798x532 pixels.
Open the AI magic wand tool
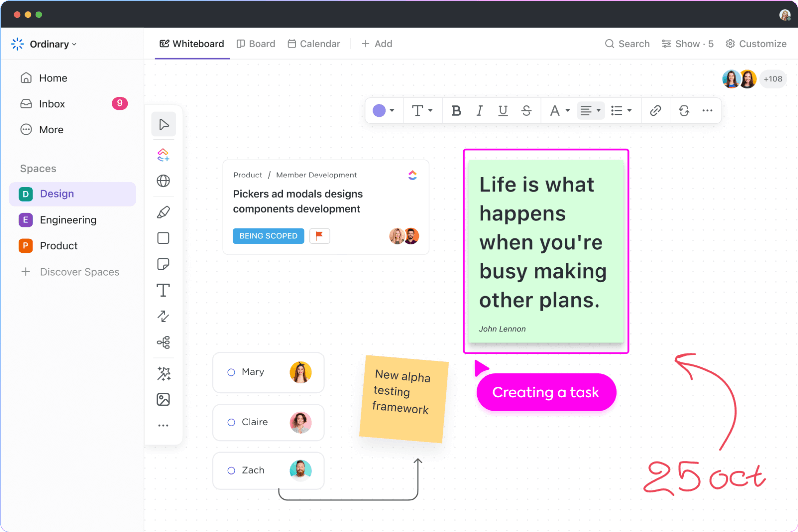point(163,373)
